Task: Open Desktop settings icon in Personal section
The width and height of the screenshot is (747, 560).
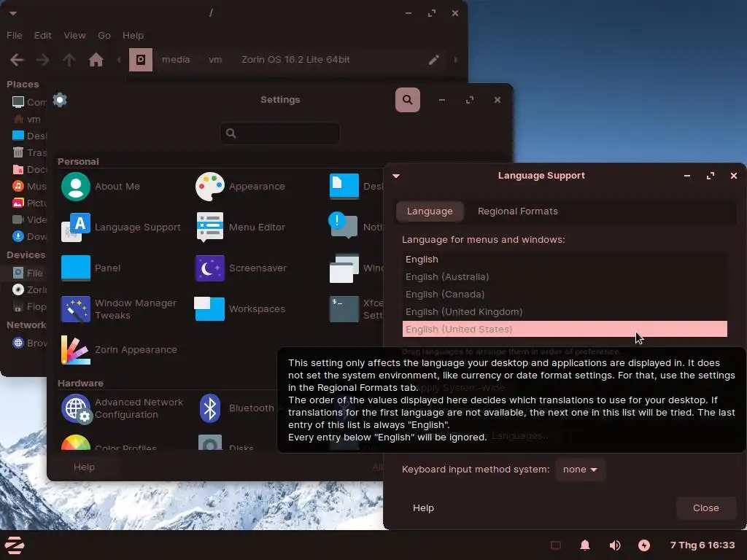Action: pos(344,187)
